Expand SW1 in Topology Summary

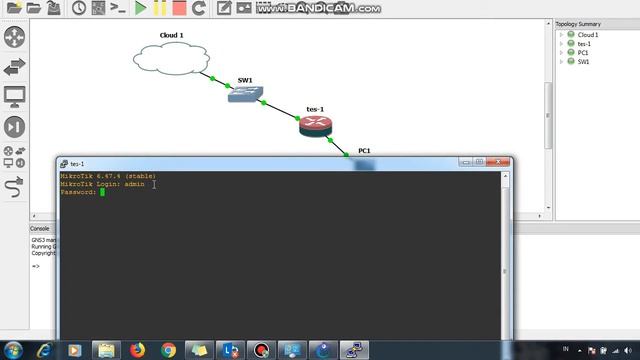[x=562, y=62]
